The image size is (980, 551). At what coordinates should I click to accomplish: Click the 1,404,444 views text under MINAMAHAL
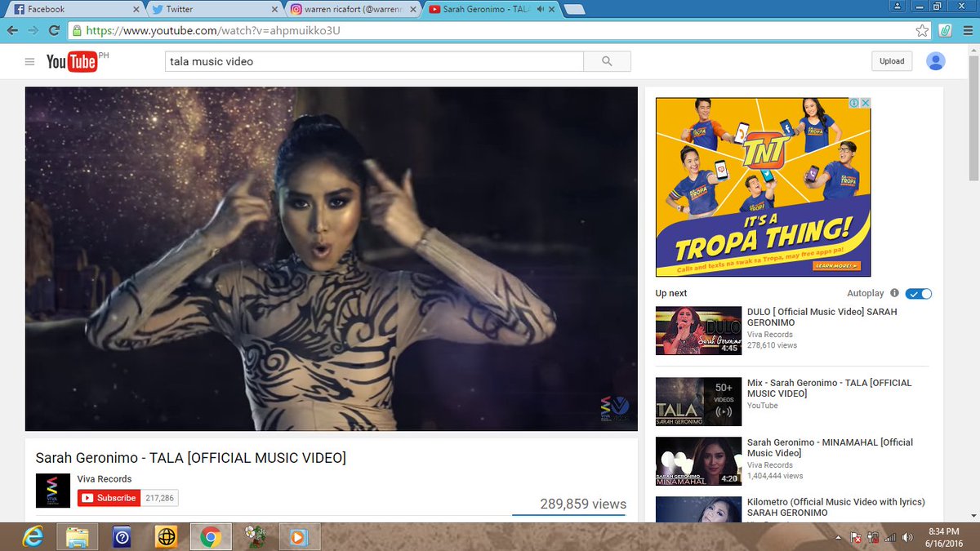[x=775, y=476]
